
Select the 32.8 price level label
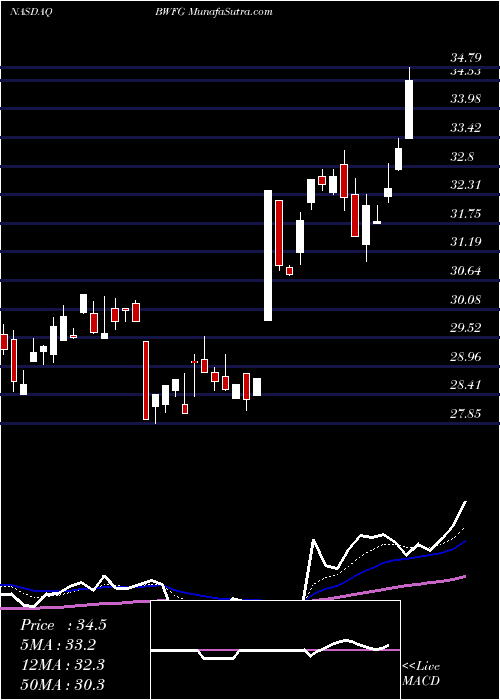pos(462,157)
